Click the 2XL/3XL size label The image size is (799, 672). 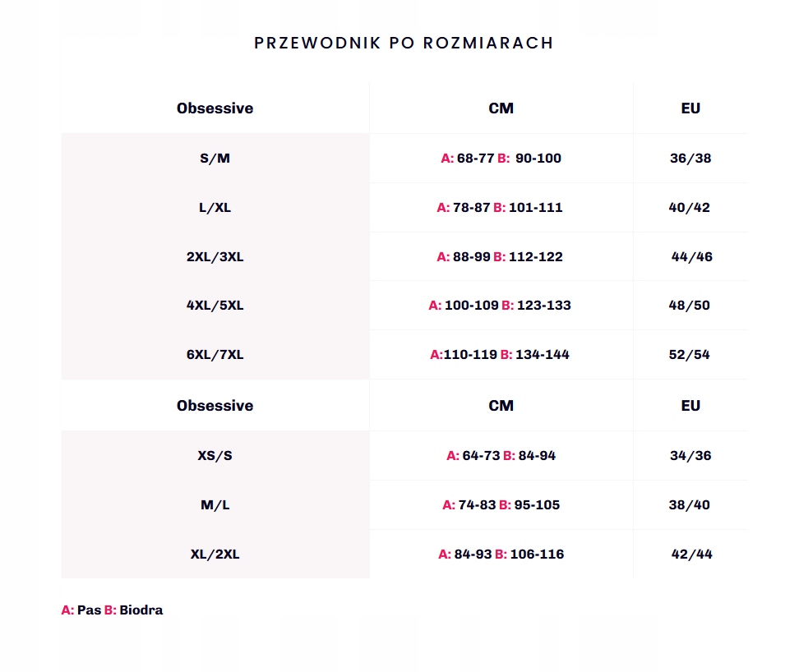[x=215, y=257]
